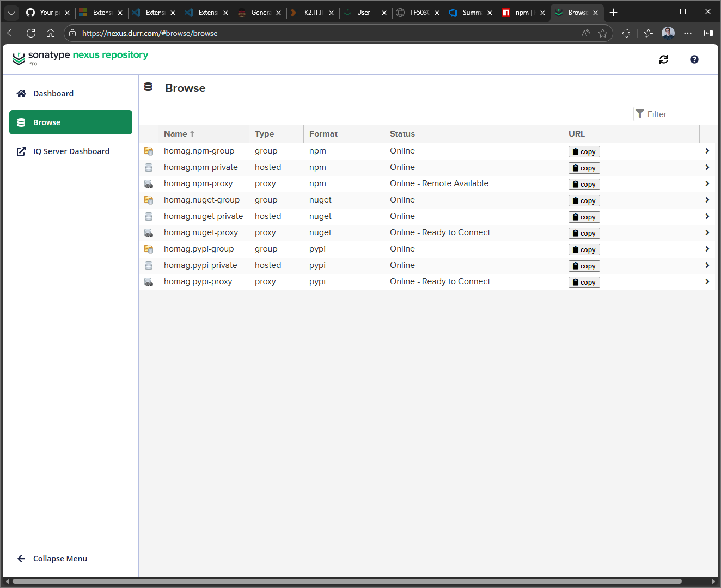Screen dimensions: 721x588
Task: Open the browser profile avatar
Action: 668,33
